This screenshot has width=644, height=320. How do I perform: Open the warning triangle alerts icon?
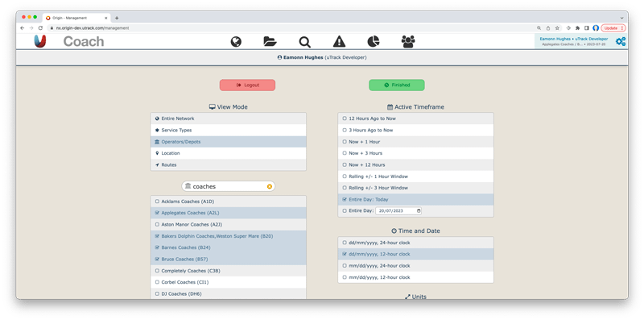339,42
